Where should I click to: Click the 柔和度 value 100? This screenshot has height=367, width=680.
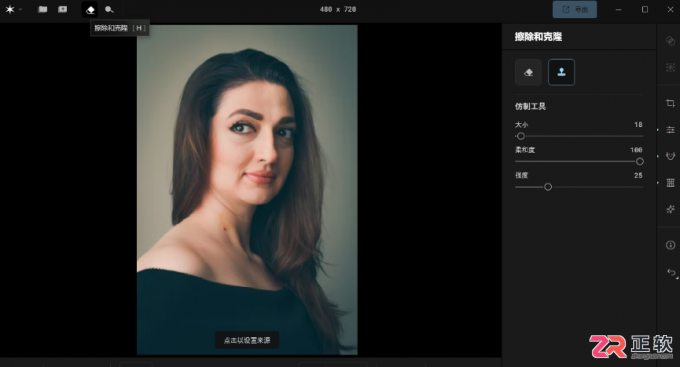click(636, 150)
